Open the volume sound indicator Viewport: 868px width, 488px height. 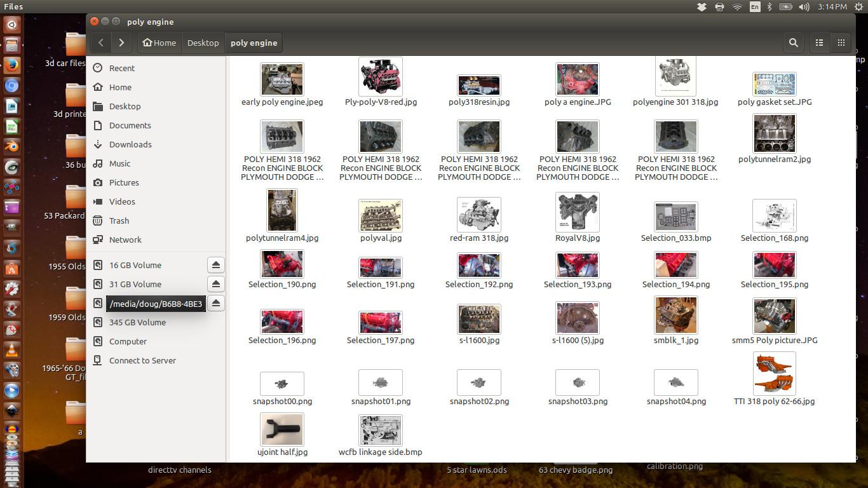[804, 7]
